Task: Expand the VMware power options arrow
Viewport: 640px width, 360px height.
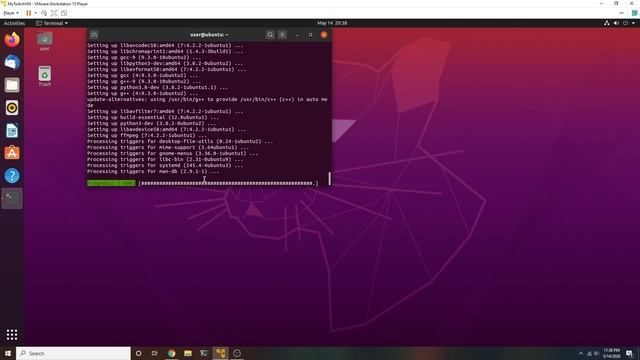Action: [36, 13]
